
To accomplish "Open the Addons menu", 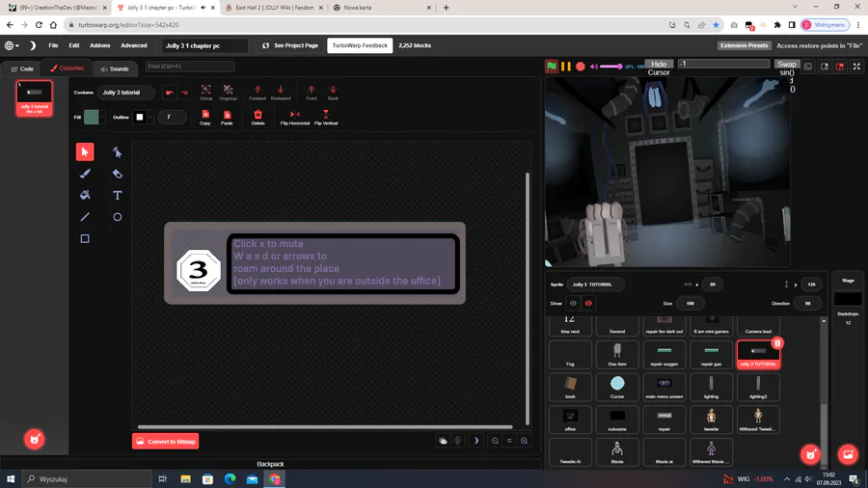I will [100, 45].
